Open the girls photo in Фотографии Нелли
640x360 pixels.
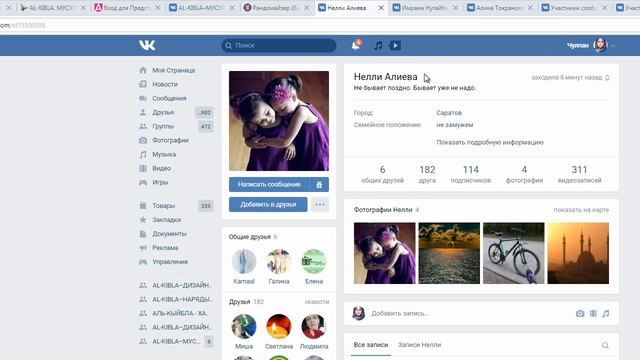pyautogui.click(x=384, y=253)
